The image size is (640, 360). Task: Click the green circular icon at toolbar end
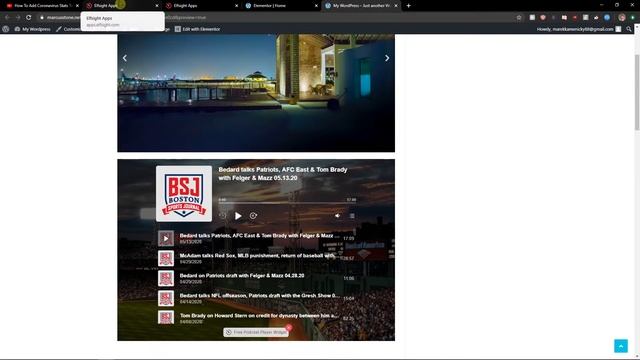click(x=633, y=18)
